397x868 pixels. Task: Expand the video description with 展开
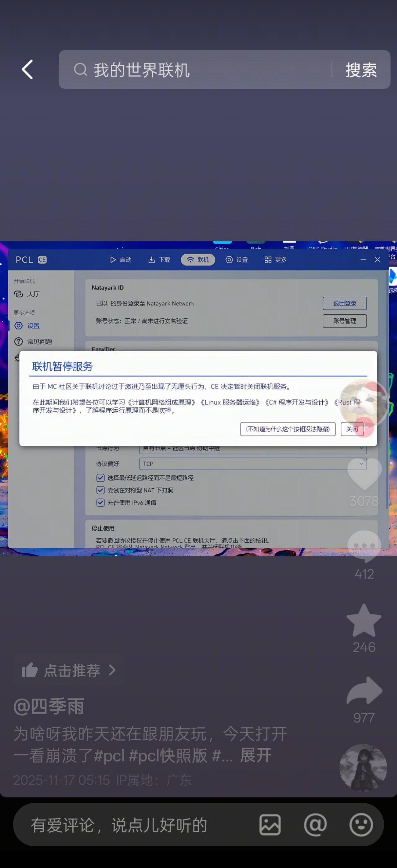pyautogui.click(x=256, y=755)
